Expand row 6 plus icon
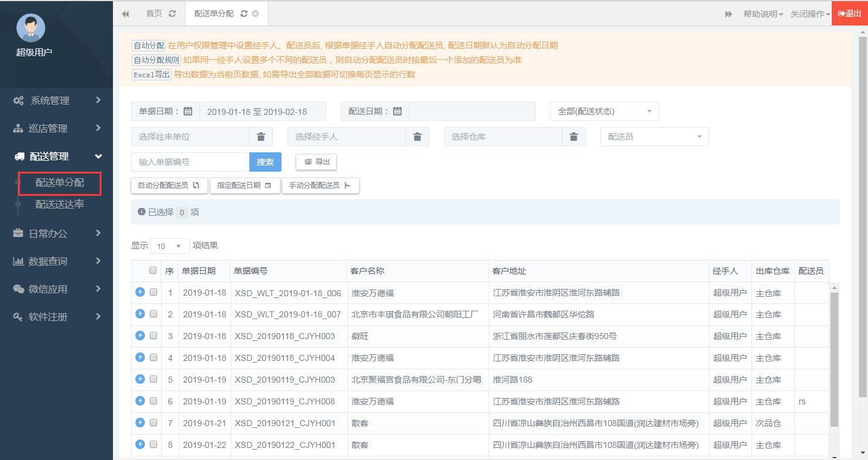Viewport: 868px width, 460px height. click(140, 401)
